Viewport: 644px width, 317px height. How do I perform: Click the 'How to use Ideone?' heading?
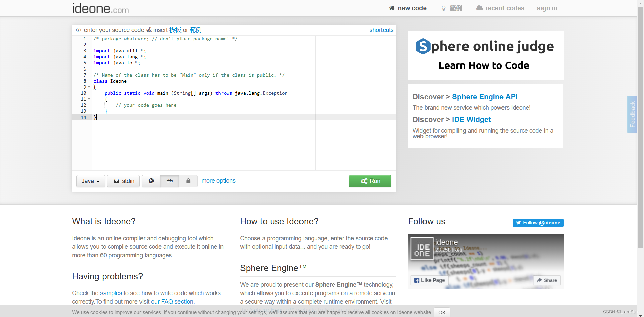(279, 221)
